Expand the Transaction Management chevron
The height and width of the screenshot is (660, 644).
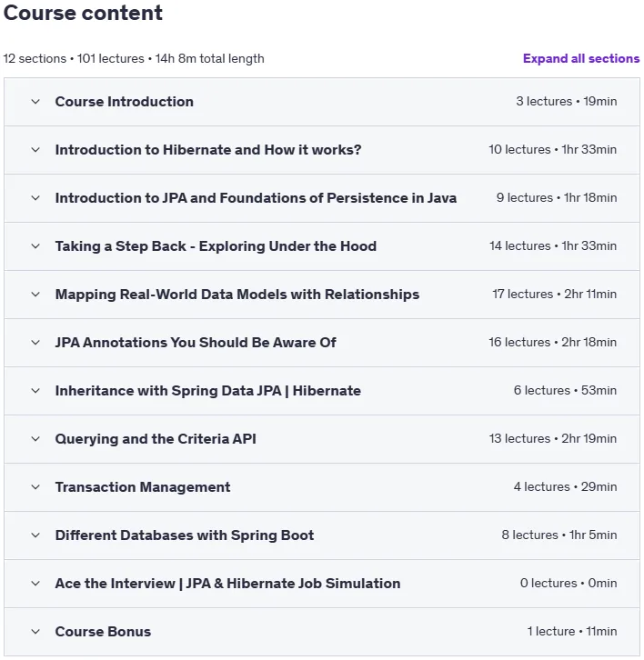[x=35, y=487]
